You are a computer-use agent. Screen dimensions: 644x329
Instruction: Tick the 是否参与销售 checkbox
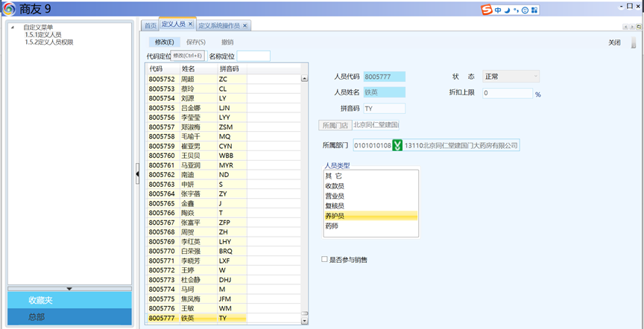[x=324, y=259]
